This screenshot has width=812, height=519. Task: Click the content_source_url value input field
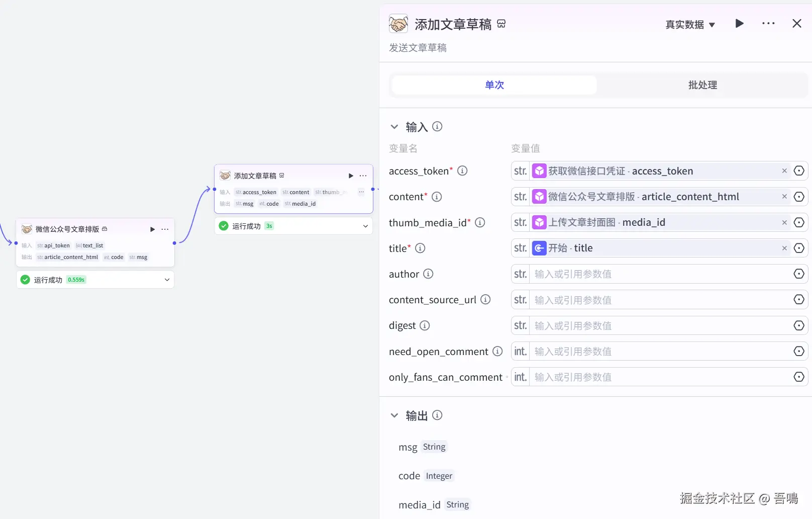click(x=660, y=300)
